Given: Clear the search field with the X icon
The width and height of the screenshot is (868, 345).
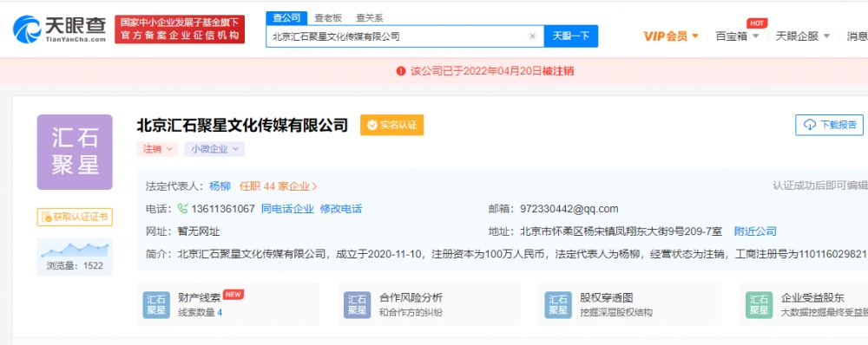Looking at the screenshot, I should (x=533, y=36).
